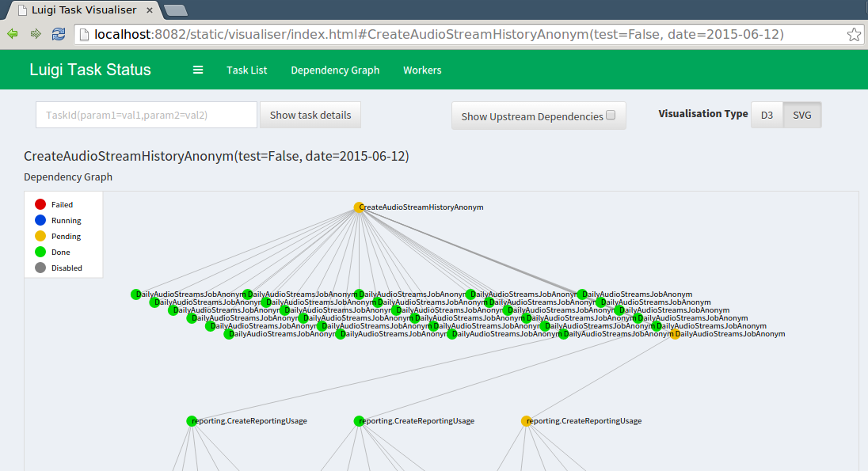
Task: Select the Dependency Graph menu item
Action: (335, 70)
